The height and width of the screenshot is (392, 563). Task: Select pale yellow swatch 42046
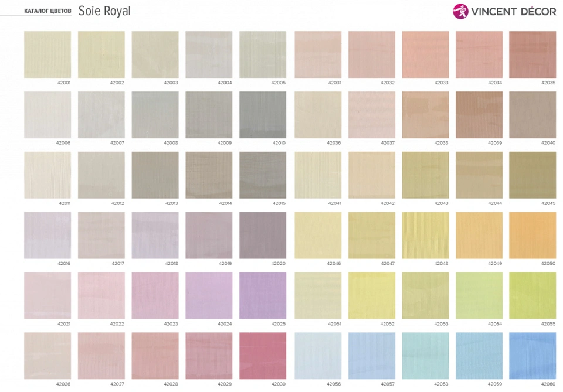[x=318, y=236]
